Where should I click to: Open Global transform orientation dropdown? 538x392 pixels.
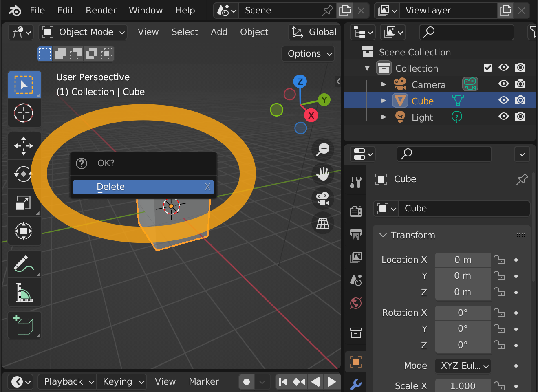tap(314, 32)
